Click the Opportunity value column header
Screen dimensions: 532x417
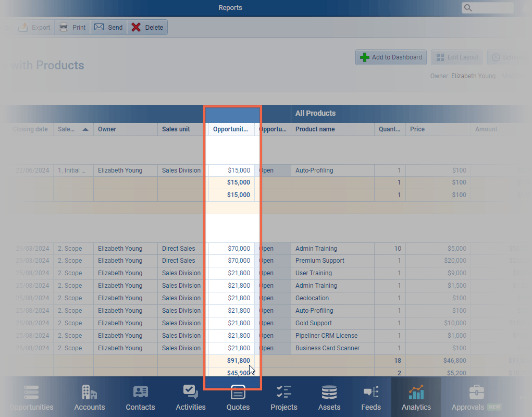tap(230, 129)
